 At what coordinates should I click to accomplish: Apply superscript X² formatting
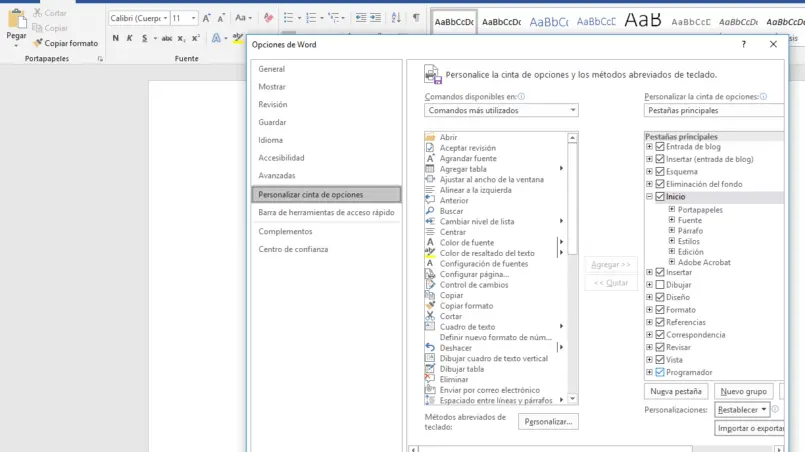click(x=196, y=38)
